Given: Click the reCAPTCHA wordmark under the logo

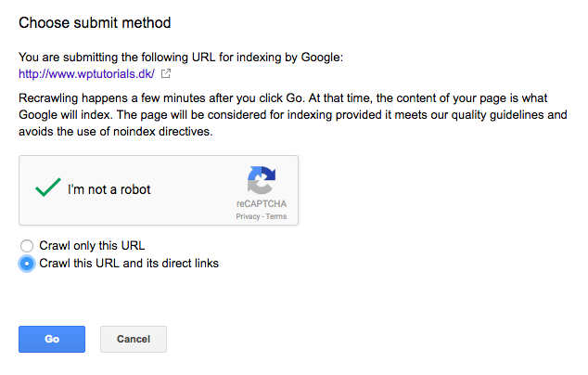Looking at the screenshot, I should (x=262, y=204).
